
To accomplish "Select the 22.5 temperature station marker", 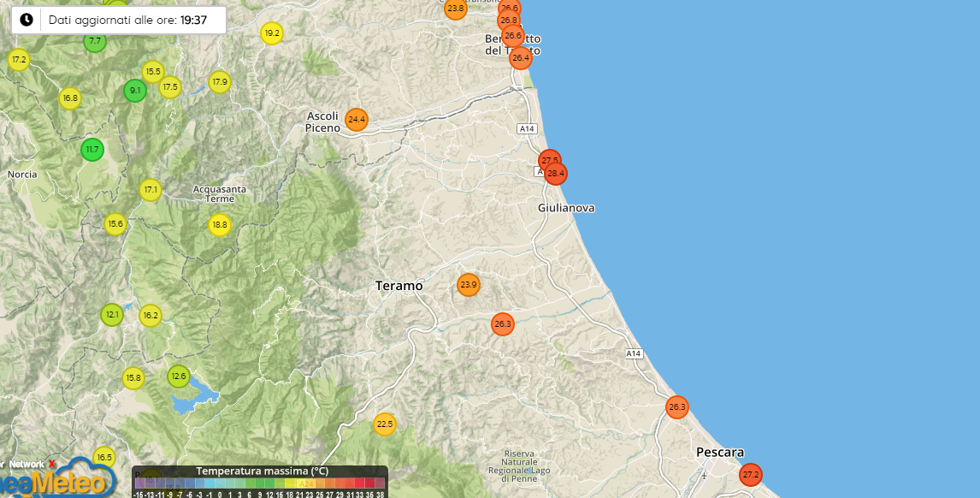I will 385,424.
